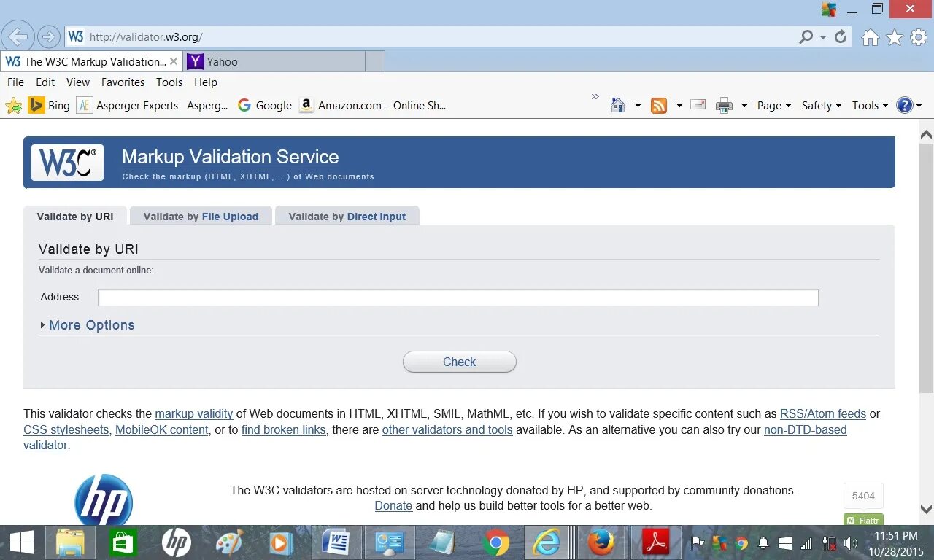The image size is (934, 560).
Task: Open the Home icon beside address bar
Action: click(x=870, y=38)
